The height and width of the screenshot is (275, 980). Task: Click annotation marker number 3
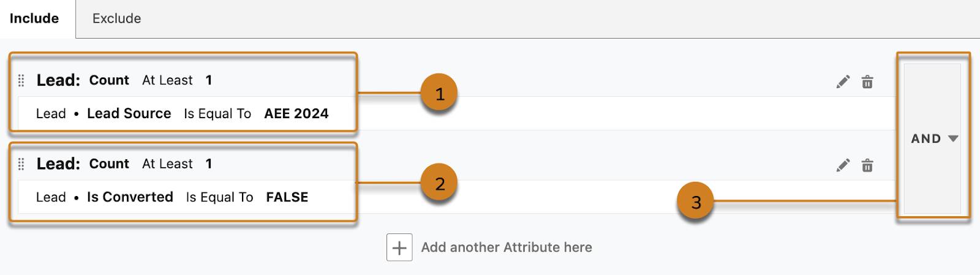695,202
